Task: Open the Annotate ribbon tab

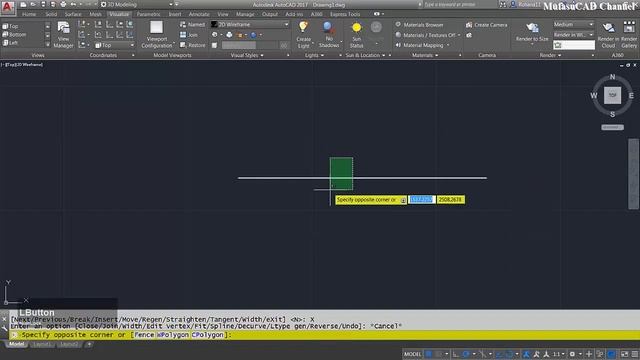Action: pyautogui.click(x=199, y=14)
